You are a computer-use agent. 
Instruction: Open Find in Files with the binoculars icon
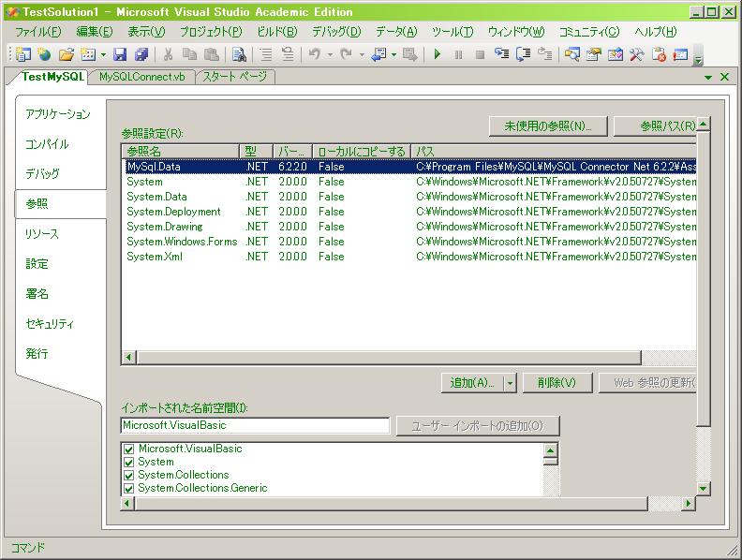tap(239, 54)
